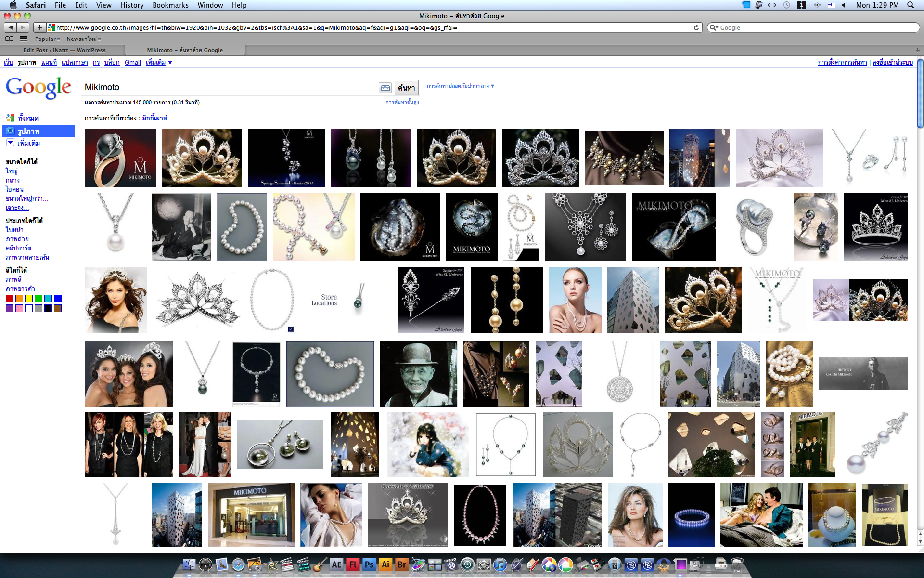Open the bookmarks book icon
924x578 pixels.
(x=9, y=39)
